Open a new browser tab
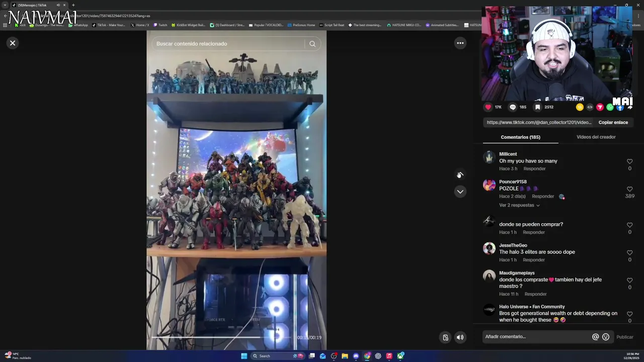 (73, 5)
